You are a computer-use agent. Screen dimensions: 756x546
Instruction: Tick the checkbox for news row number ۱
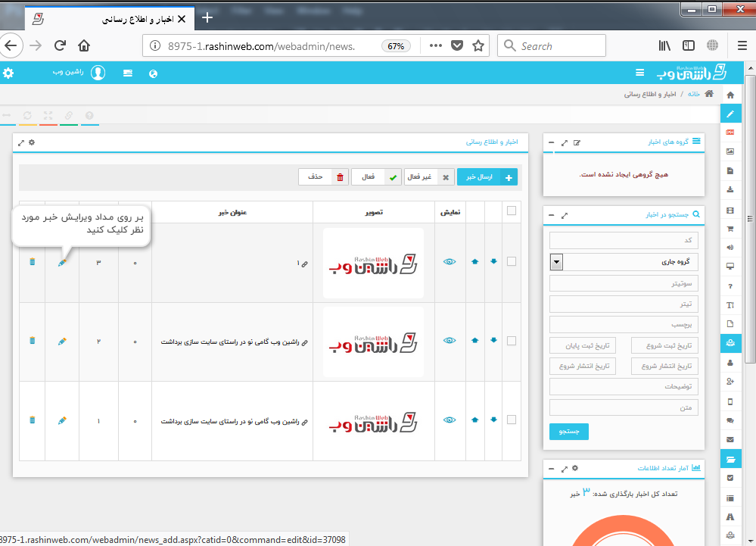[x=512, y=420]
